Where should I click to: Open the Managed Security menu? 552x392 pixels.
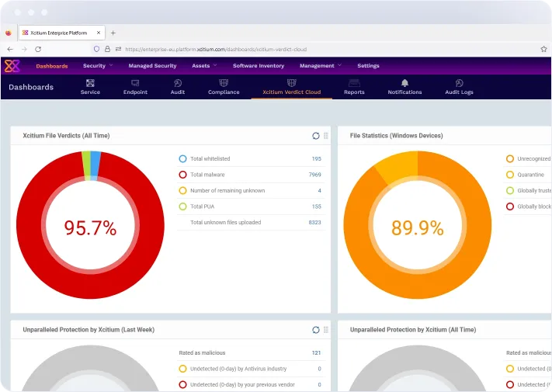[152, 66]
